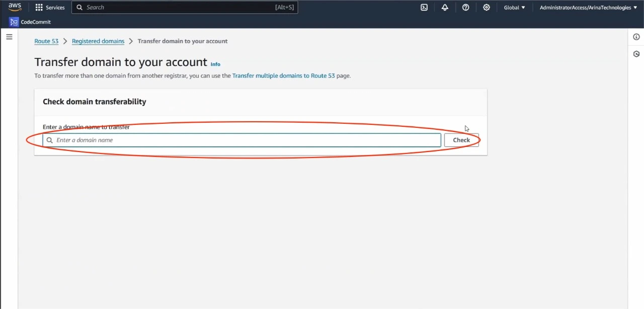Click the hexagon icon on right sidebar
This screenshot has height=309, width=644.
tap(636, 54)
